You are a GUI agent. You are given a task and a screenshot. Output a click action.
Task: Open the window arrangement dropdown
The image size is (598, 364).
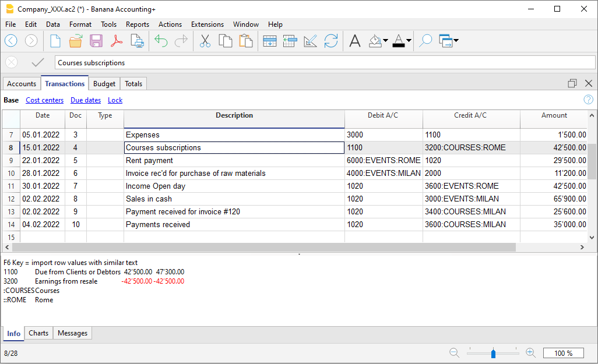(x=455, y=41)
